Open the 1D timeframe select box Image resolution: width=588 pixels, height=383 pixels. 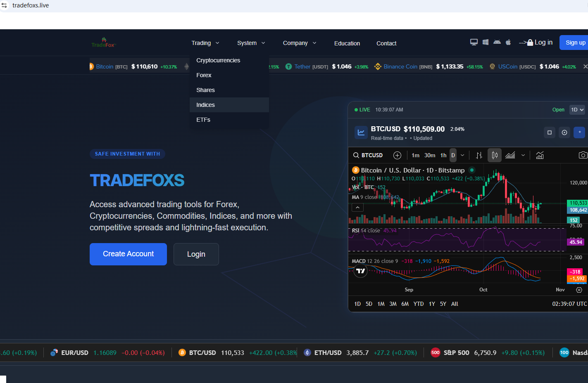point(577,110)
